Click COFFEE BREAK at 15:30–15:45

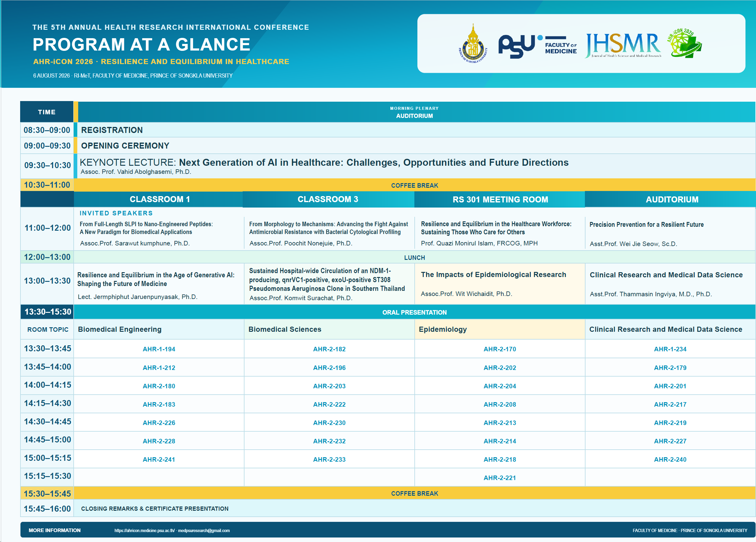[x=414, y=494]
